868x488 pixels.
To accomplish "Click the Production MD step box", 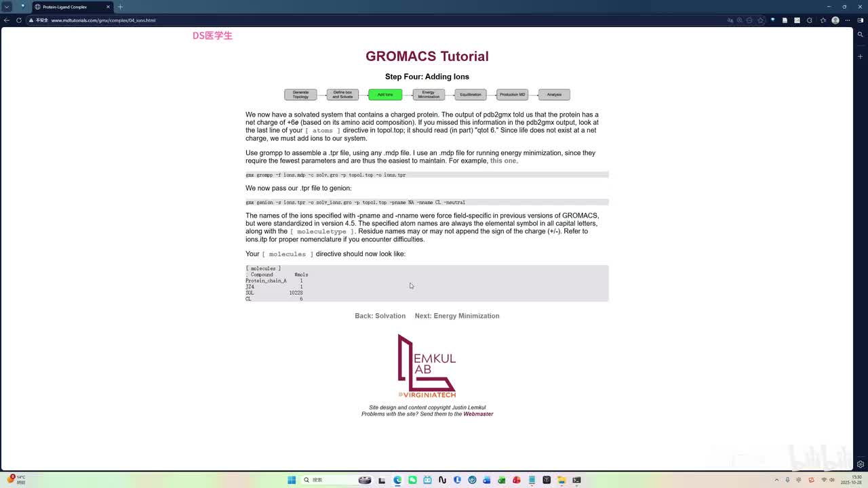I will tap(512, 94).
